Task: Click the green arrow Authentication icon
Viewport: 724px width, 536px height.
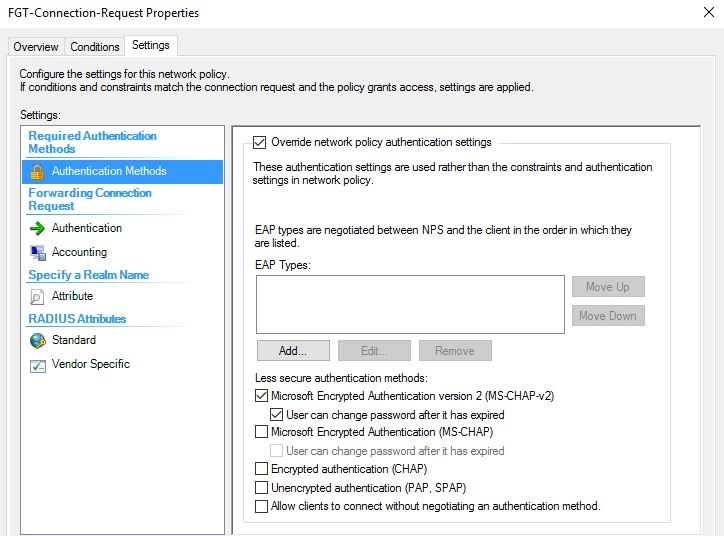Action: tap(37, 228)
